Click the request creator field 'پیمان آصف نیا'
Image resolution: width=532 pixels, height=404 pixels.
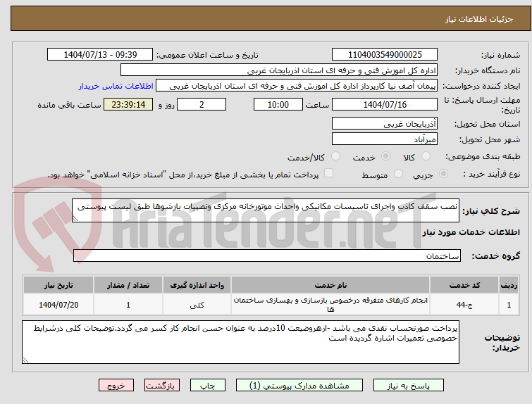(297, 86)
